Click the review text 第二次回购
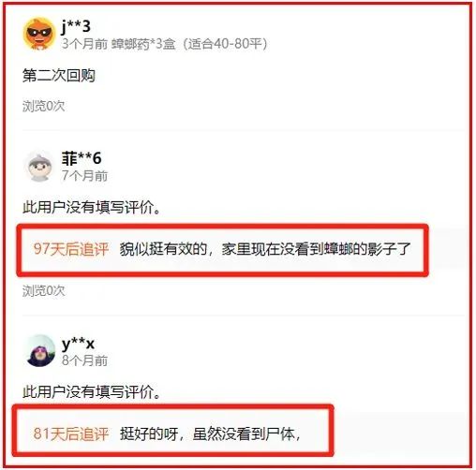Image resolution: width=476 pixels, height=470 pixels. coord(59,76)
